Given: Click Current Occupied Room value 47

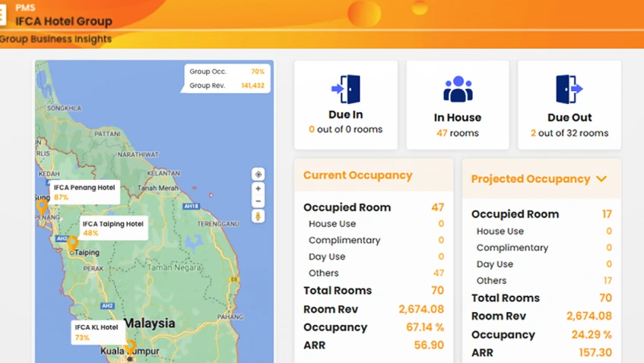Looking at the screenshot, I should coord(437,207).
